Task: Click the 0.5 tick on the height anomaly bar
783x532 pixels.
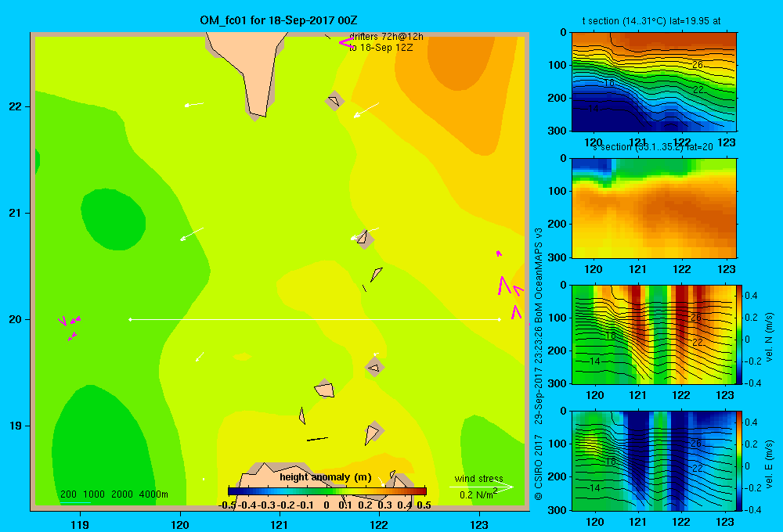Action: tap(424, 505)
